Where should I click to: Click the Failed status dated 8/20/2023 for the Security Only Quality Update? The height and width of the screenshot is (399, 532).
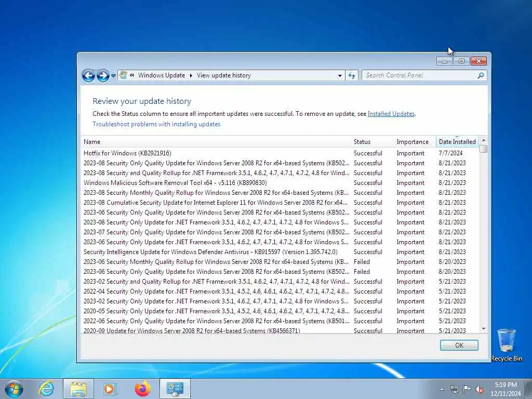[362, 271]
